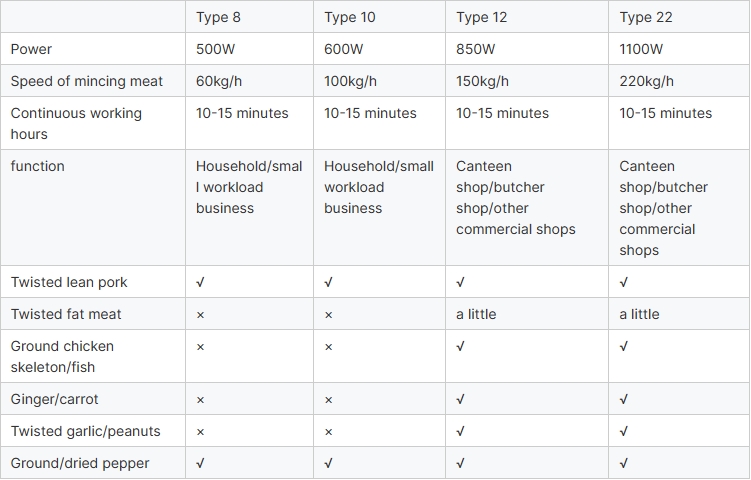Image resolution: width=751 pixels, height=480 pixels.
Task: Click Type 10 checkmark for Ground/dried pepper
Action: tap(329, 463)
